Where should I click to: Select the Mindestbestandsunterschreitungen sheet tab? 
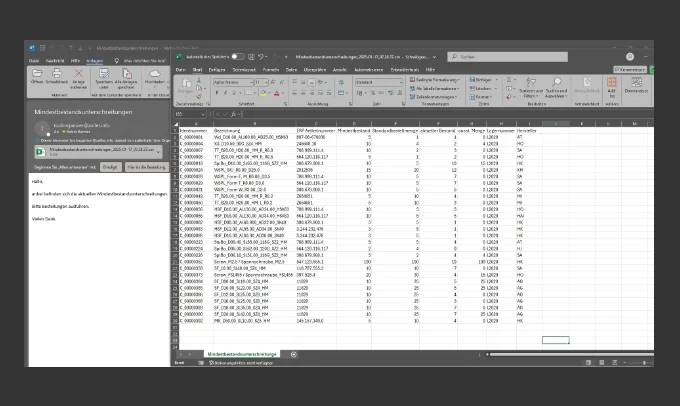[241, 355]
